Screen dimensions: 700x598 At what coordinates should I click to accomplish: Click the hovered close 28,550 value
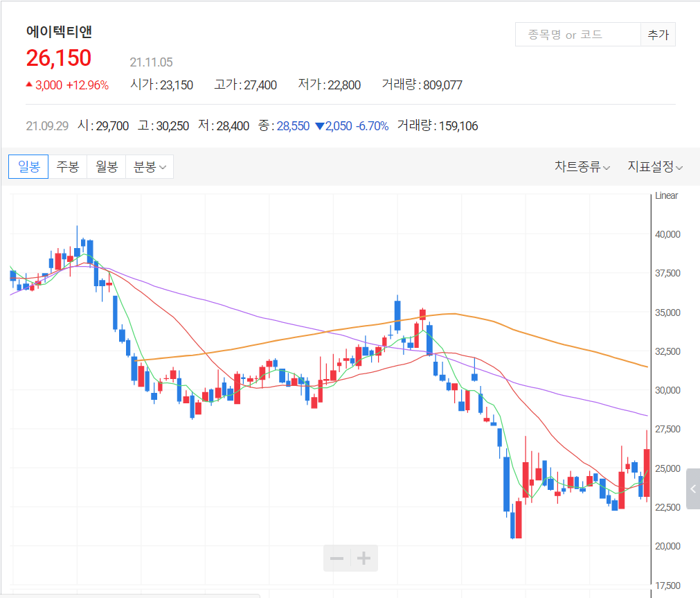pyautogui.click(x=293, y=126)
